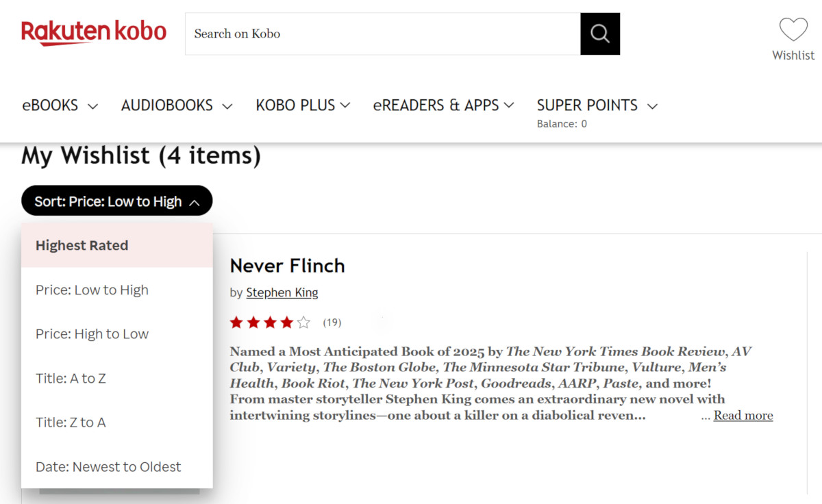Expand the SUPER POINTS menu

(597, 105)
